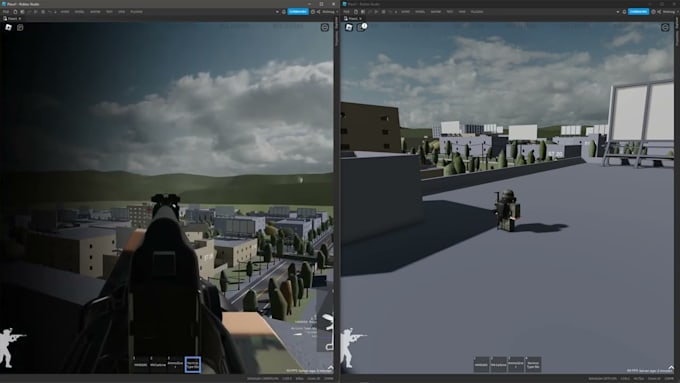The height and width of the screenshot is (383, 680).
Task: Click the round more-options icon at right viewport's top-right
Action: 665,27
